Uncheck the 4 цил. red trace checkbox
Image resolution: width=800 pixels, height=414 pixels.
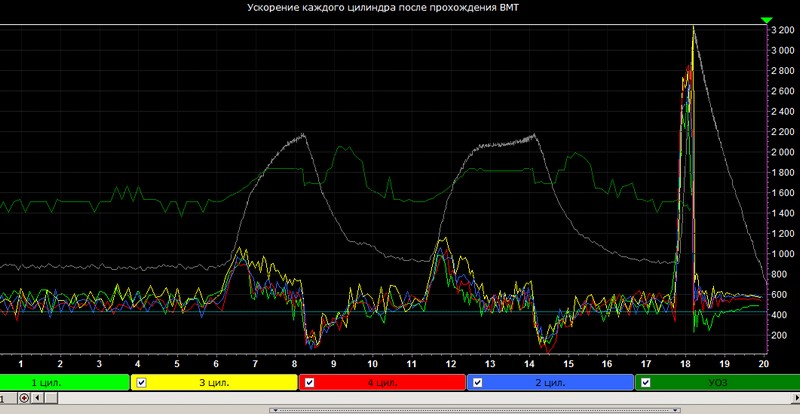(310, 383)
